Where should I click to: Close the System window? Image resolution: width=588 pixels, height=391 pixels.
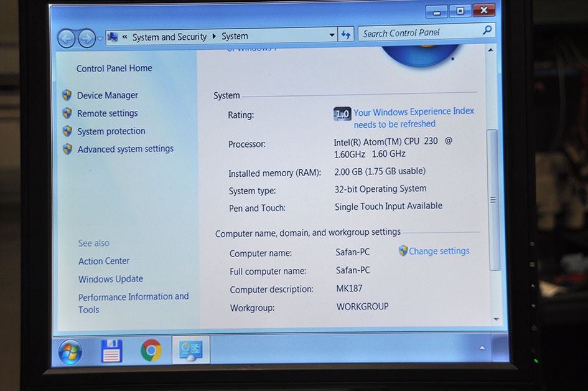coord(483,10)
